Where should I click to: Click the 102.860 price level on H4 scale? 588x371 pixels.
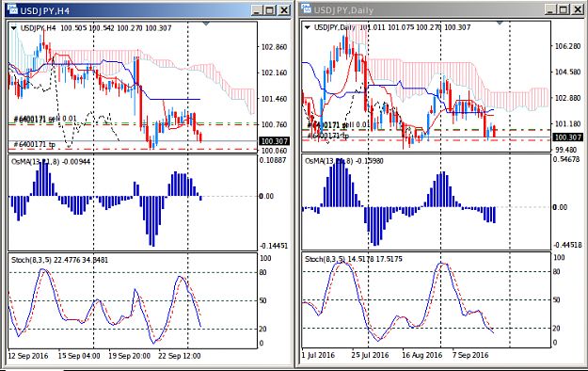point(274,47)
